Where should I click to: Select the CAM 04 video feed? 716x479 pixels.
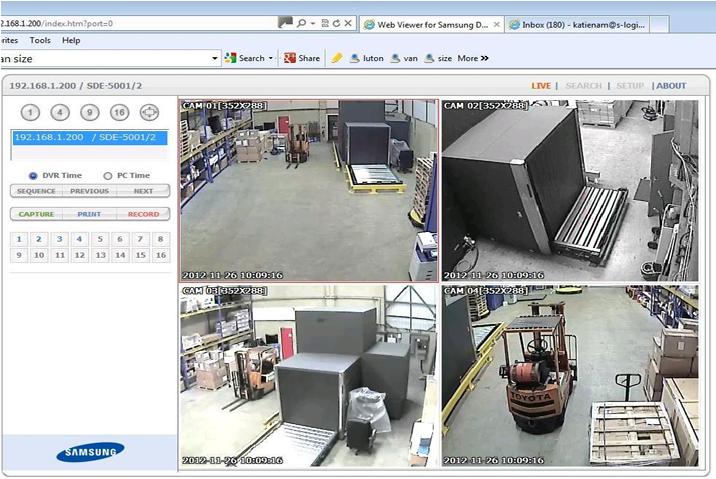click(x=570, y=376)
